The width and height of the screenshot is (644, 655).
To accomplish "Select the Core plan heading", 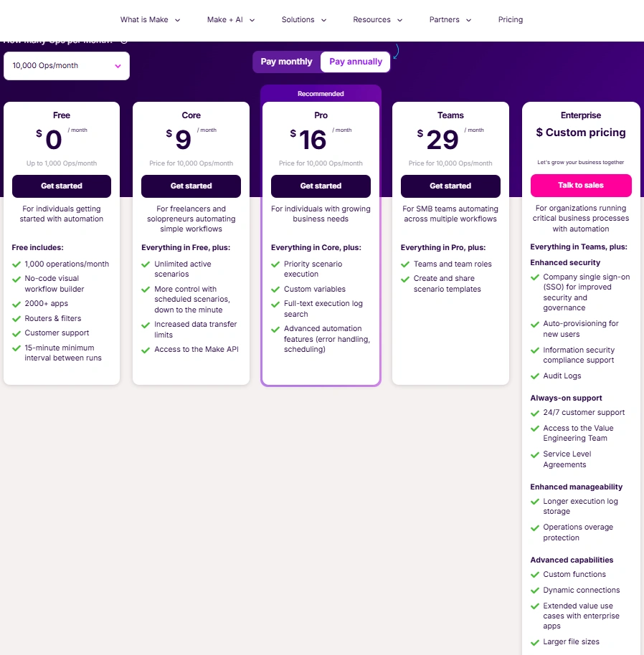I will (x=191, y=115).
